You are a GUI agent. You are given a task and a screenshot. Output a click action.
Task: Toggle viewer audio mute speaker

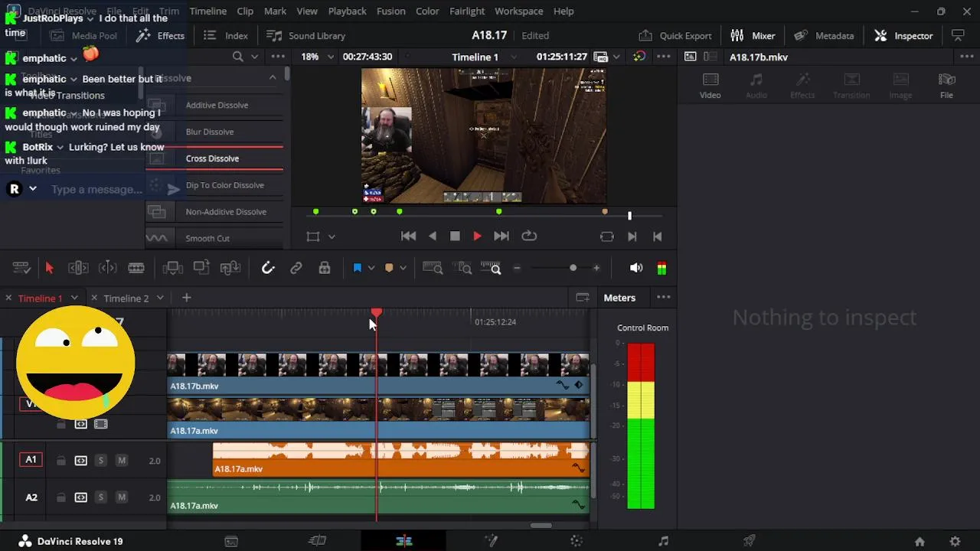[x=636, y=268]
